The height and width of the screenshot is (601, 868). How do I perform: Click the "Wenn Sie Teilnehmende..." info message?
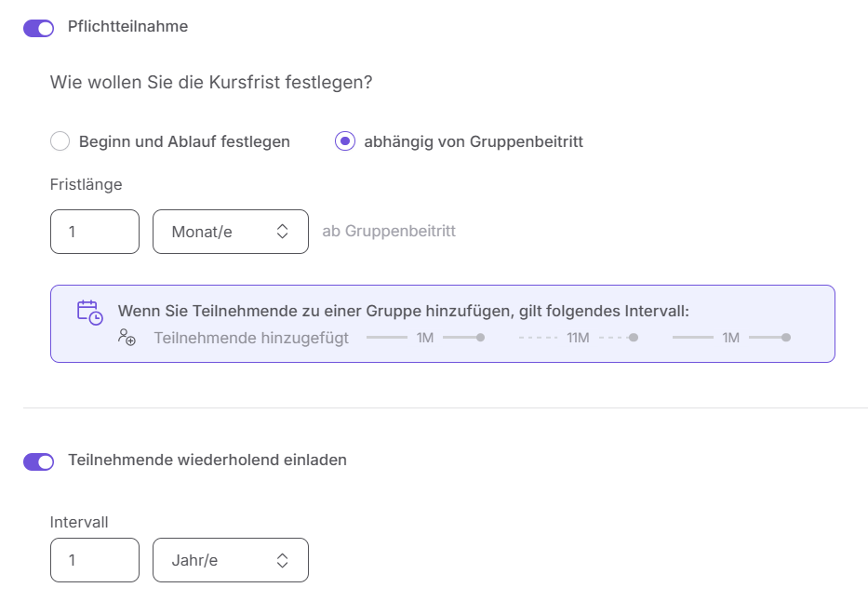[x=403, y=311]
